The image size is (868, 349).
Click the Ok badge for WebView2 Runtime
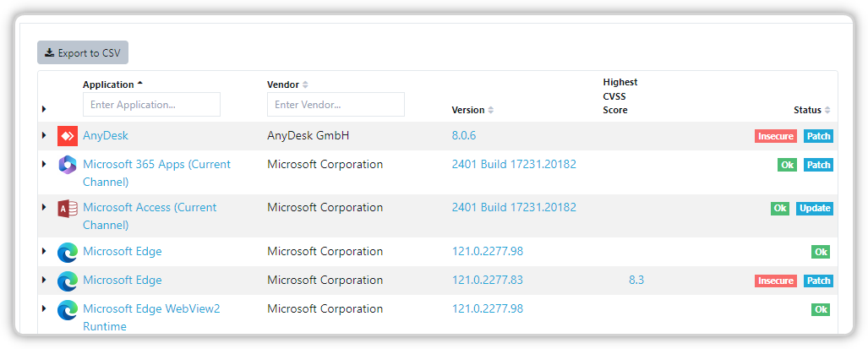point(821,310)
